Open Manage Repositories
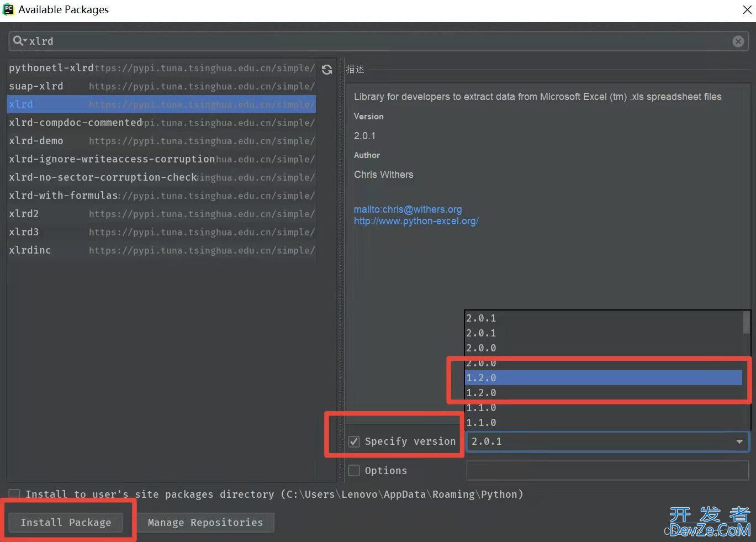The width and height of the screenshot is (756, 542). click(205, 522)
